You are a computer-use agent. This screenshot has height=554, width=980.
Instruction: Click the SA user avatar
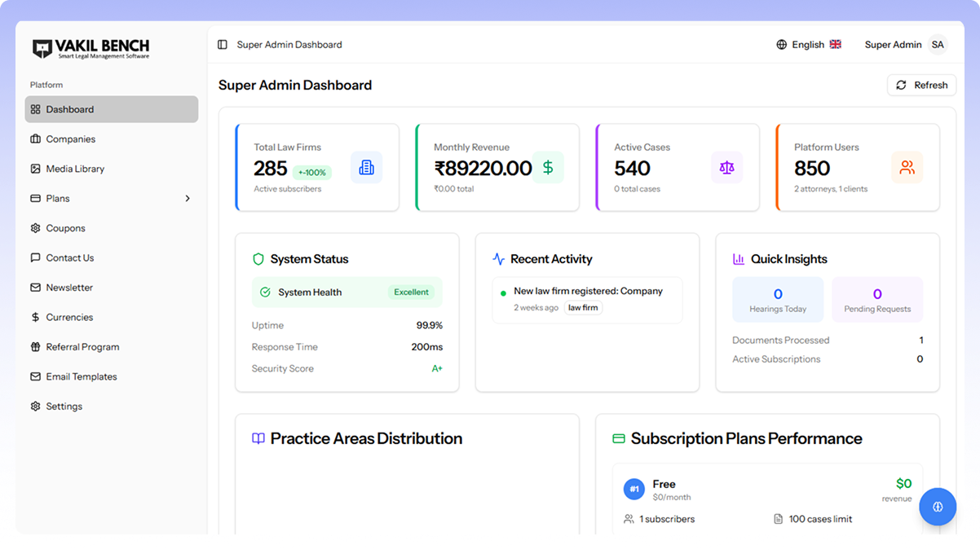(938, 45)
